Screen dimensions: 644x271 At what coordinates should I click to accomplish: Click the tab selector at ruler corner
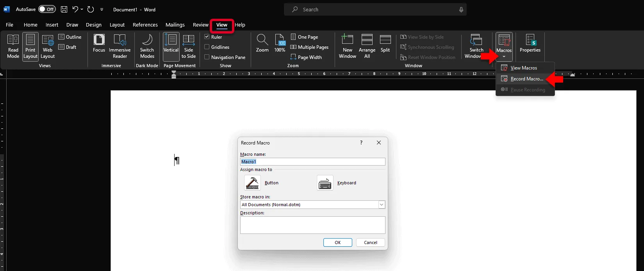(2, 73)
